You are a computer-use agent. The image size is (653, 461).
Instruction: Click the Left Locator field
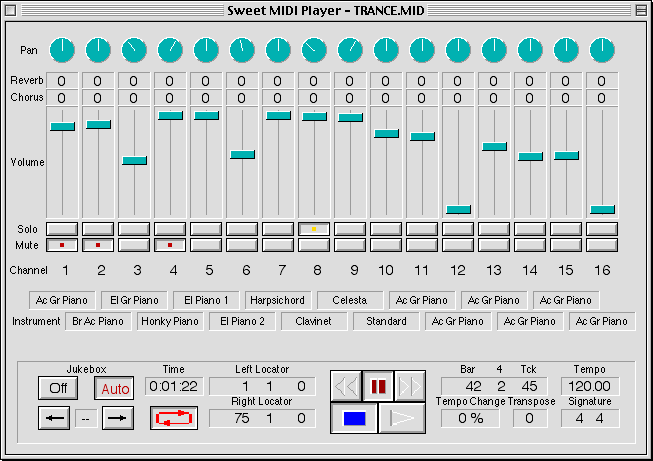pyautogui.click(x=262, y=386)
